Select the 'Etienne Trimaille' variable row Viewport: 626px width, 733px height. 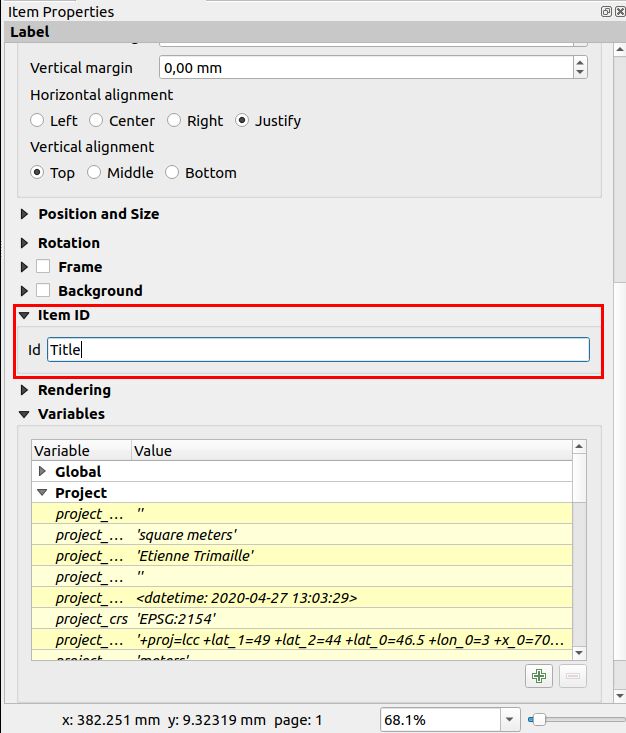pos(302,555)
